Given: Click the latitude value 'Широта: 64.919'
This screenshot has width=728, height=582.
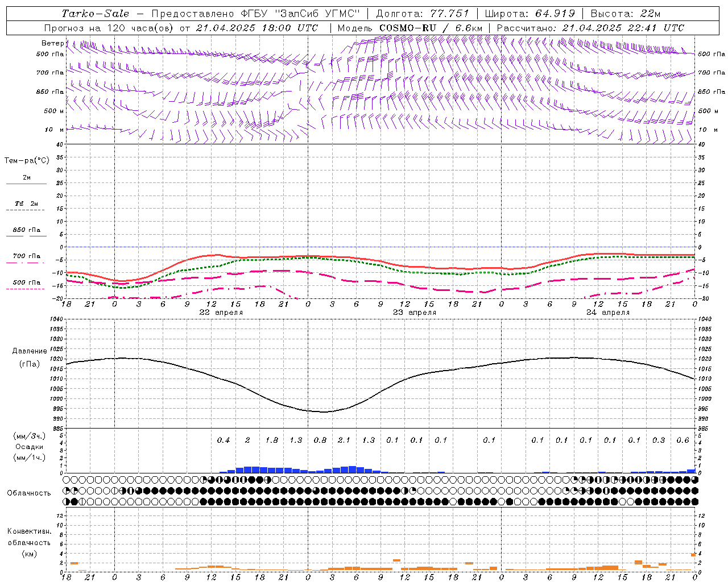Looking at the screenshot, I should (530, 14).
